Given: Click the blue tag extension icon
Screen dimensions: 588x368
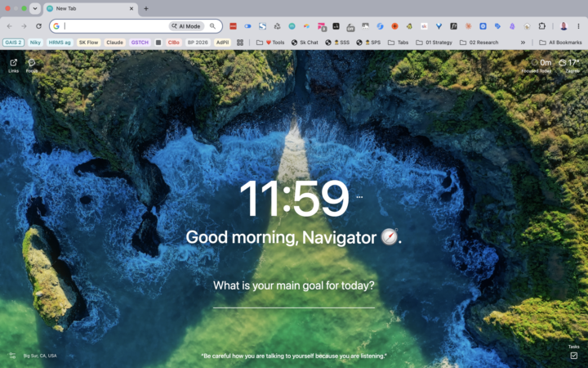Looking at the screenshot, I should 497,26.
